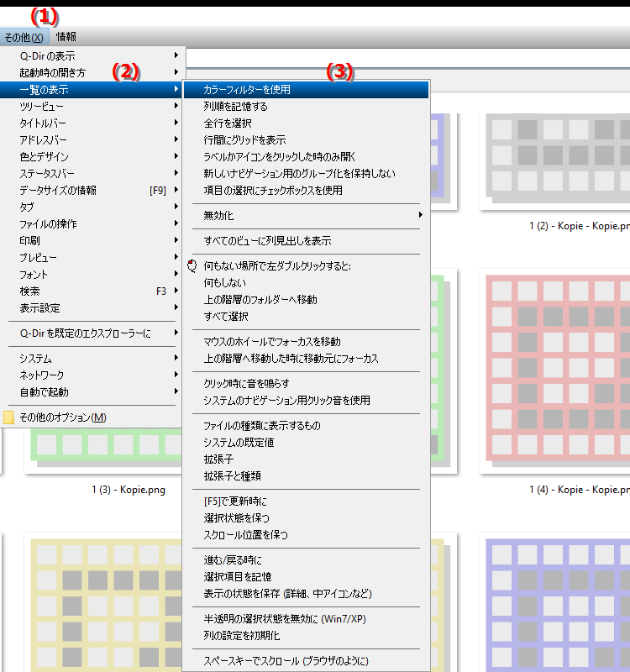Viewport: 630px width, 672px height.
Task: Open the フォント submenu
Action: pyautogui.click(x=92, y=275)
